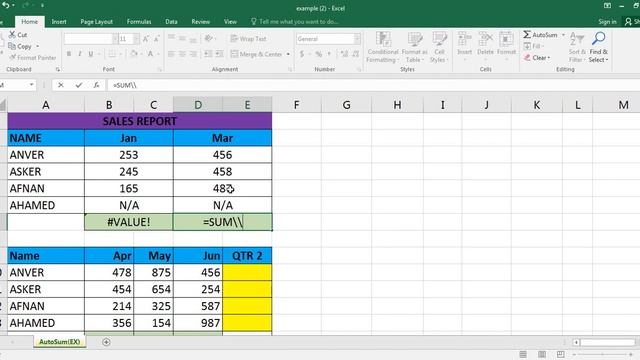Image resolution: width=640 pixels, height=360 pixels.
Task: Toggle Top Align
Action: pyautogui.click(x=171, y=38)
